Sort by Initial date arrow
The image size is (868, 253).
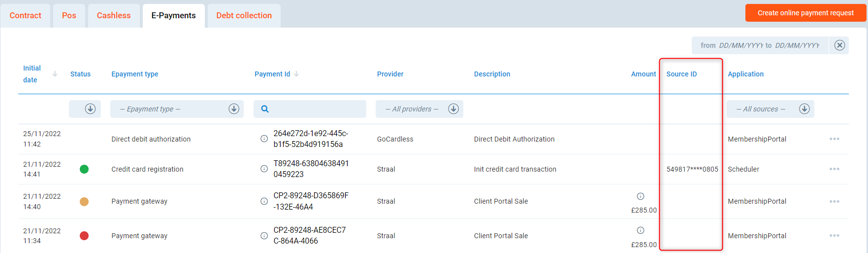tap(55, 74)
